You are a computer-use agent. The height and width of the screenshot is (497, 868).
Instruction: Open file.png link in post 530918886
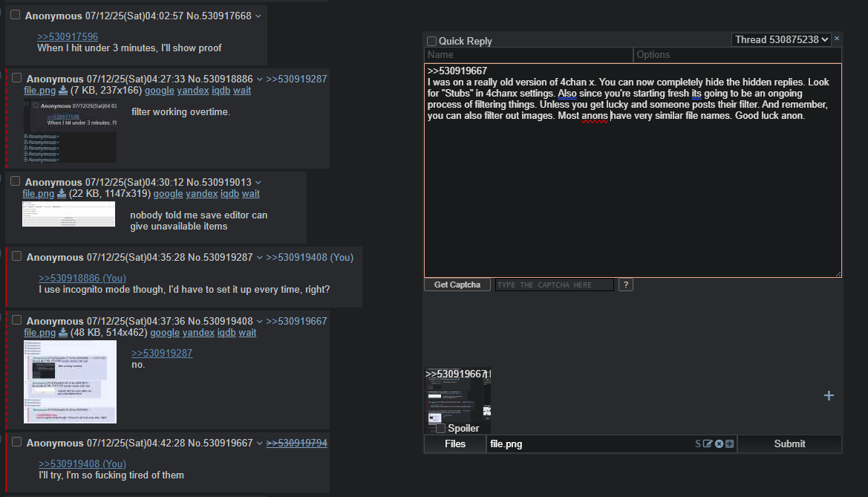39,91
